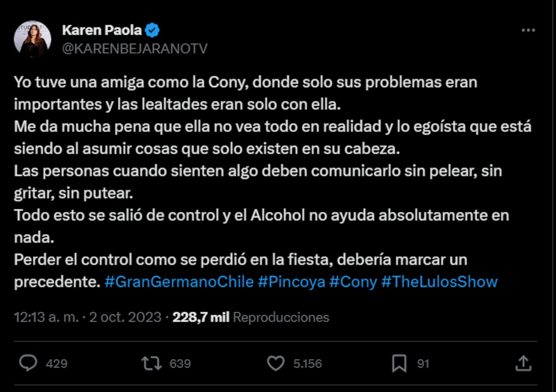556x392 pixels.
Task: Click the 5.156 likes count
Action: (x=308, y=364)
